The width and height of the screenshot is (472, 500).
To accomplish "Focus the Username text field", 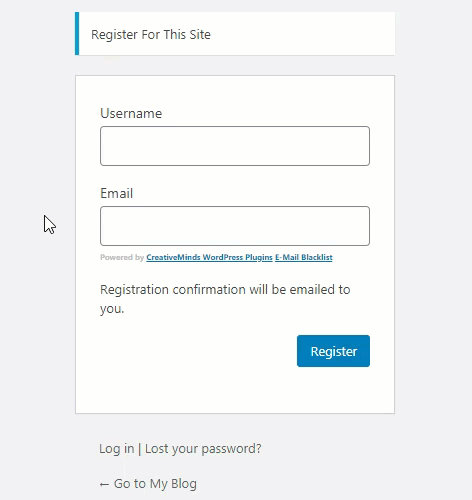I will pyautogui.click(x=235, y=146).
